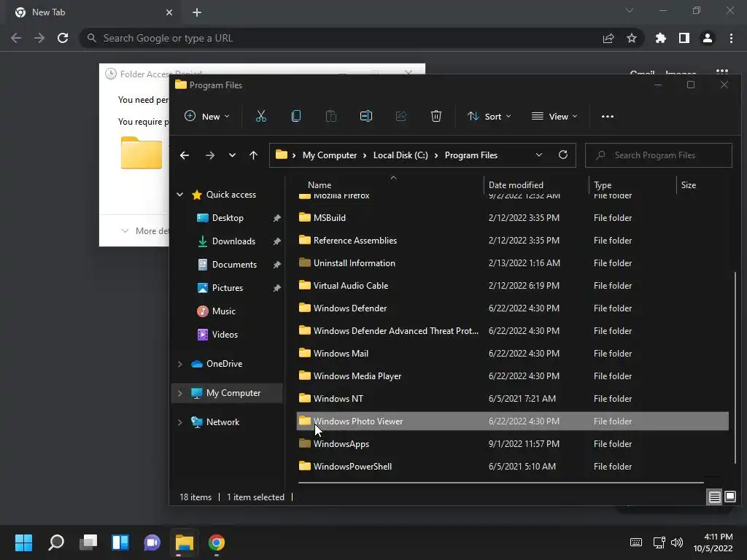Open the Chat app on the taskbar
The width and height of the screenshot is (747, 560).
[x=152, y=542]
